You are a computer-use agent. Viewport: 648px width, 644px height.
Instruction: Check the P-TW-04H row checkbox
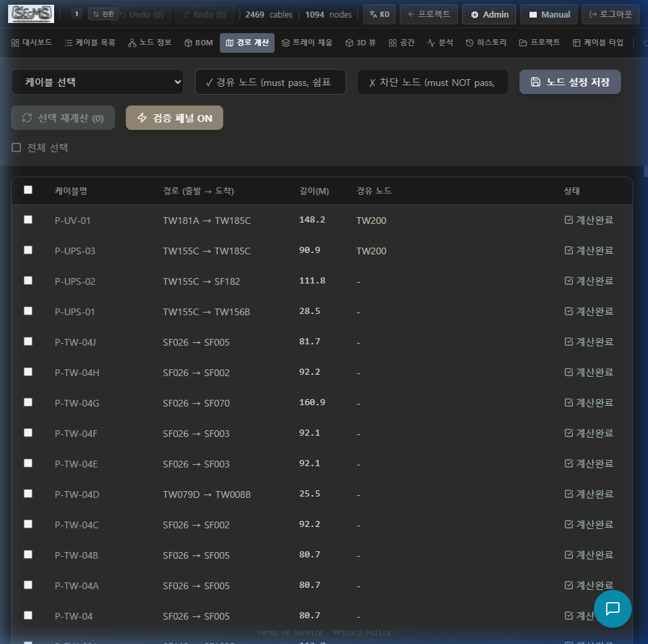[x=28, y=371]
